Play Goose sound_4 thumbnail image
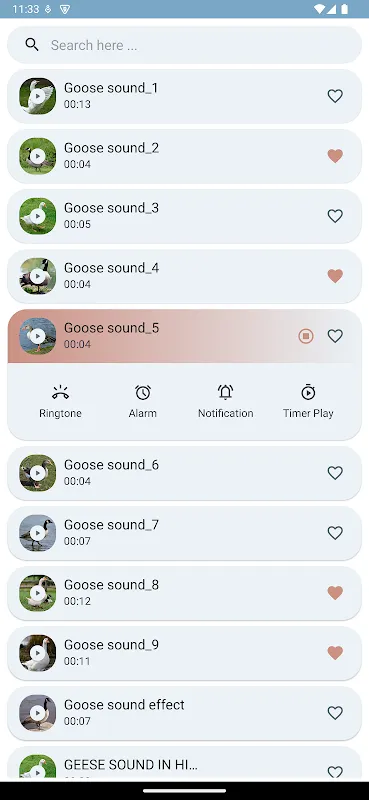 (37, 276)
